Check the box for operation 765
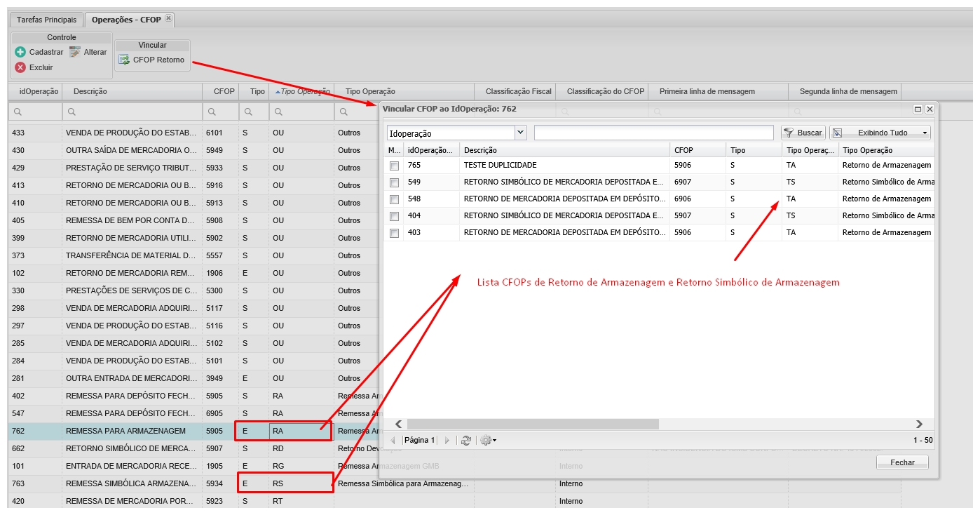Viewport: 980px width, 515px height. [395, 166]
